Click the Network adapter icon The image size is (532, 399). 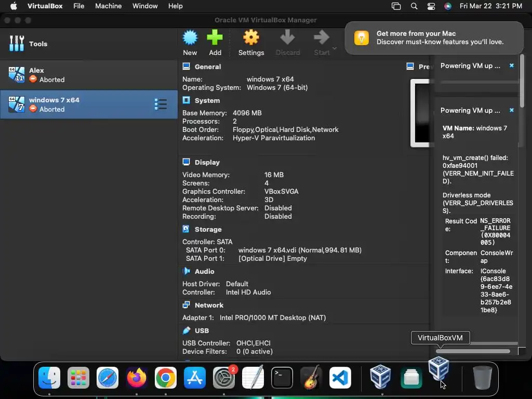click(x=187, y=305)
